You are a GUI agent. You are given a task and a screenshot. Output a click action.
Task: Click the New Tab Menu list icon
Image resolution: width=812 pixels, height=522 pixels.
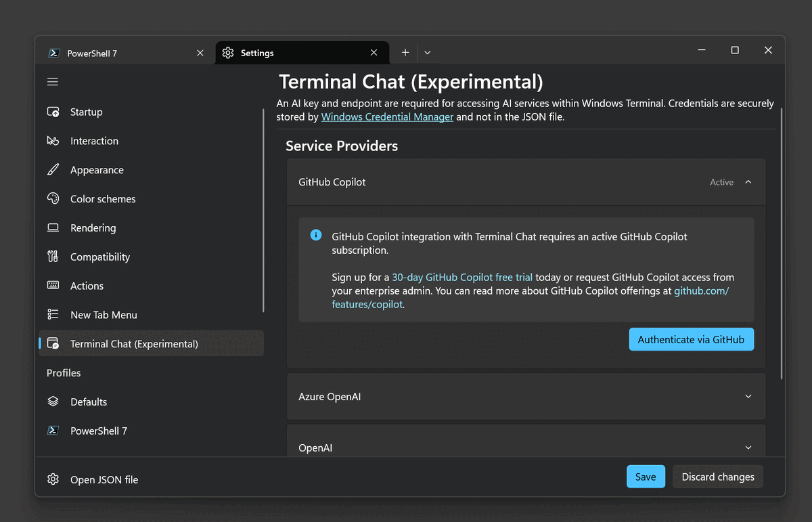[x=53, y=315]
